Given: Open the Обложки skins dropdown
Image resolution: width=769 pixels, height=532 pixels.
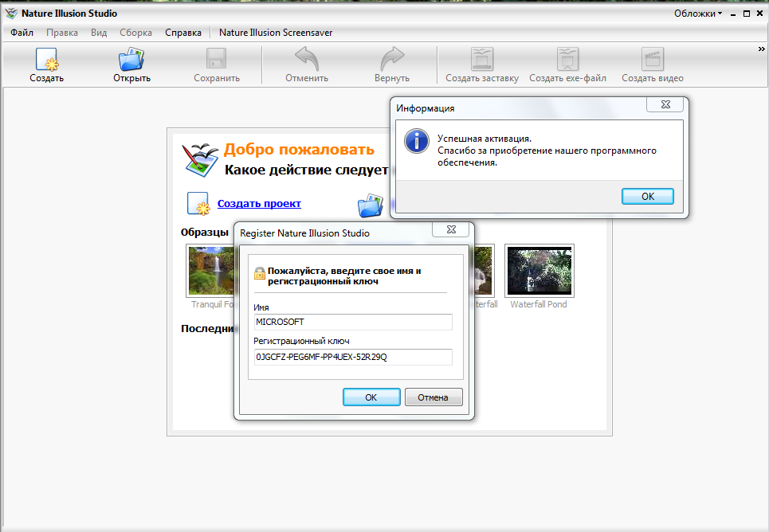Looking at the screenshot, I should [698, 14].
